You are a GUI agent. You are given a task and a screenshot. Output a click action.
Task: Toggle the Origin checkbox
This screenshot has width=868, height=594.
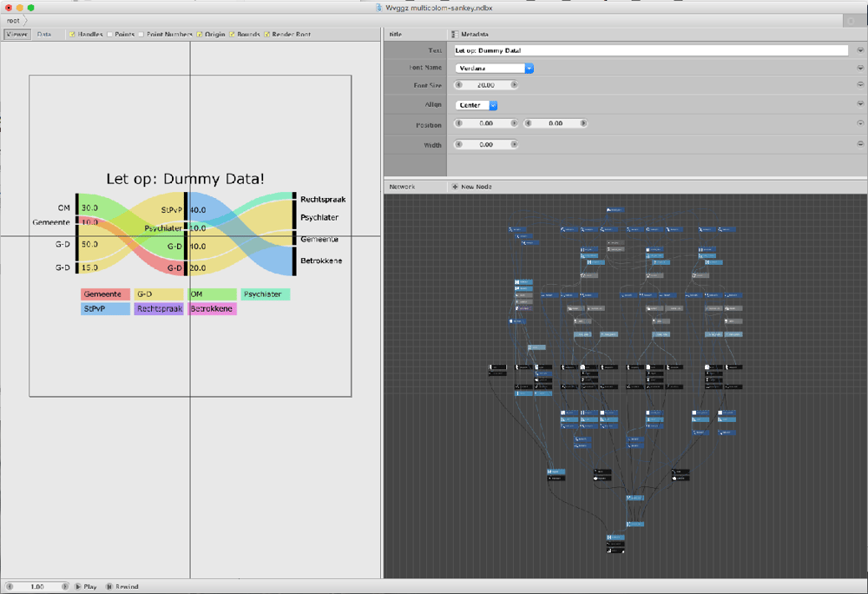[200, 35]
